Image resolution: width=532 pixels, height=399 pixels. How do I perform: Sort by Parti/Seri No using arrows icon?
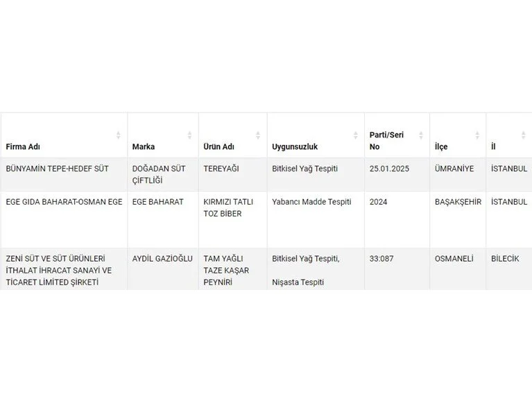[x=420, y=135]
